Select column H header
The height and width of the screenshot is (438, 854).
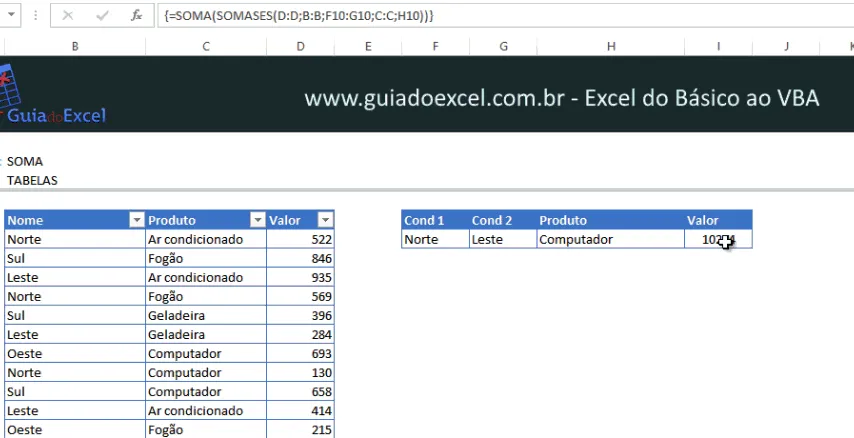pos(611,47)
